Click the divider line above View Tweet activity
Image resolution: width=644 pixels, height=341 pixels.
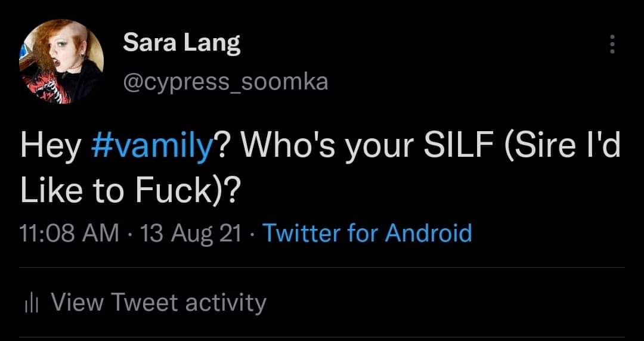(322, 268)
